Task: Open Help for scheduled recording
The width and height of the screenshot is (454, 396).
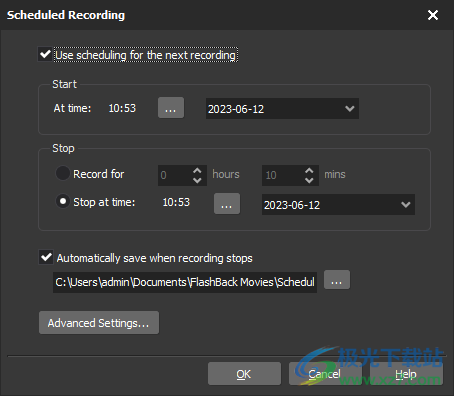Action: click(406, 374)
